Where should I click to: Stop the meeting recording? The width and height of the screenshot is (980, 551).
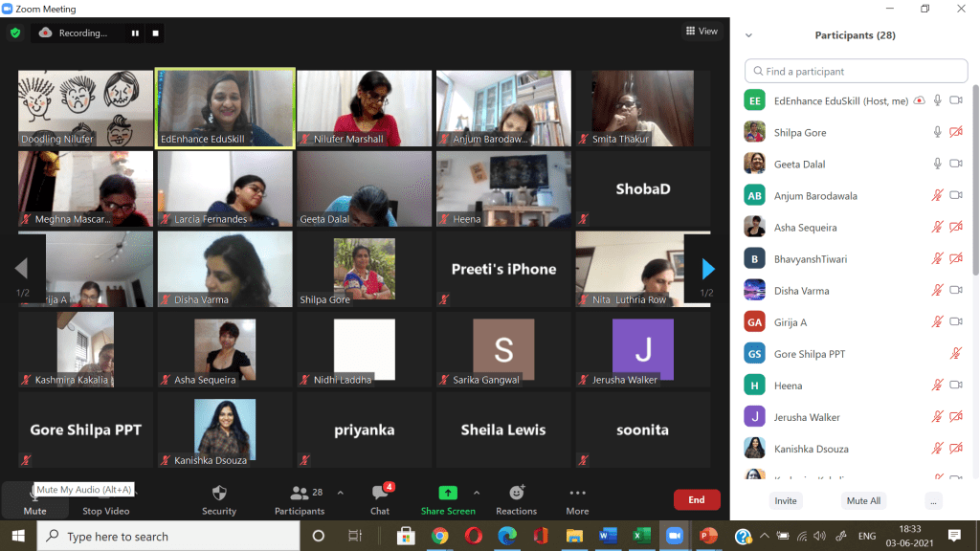point(156,33)
